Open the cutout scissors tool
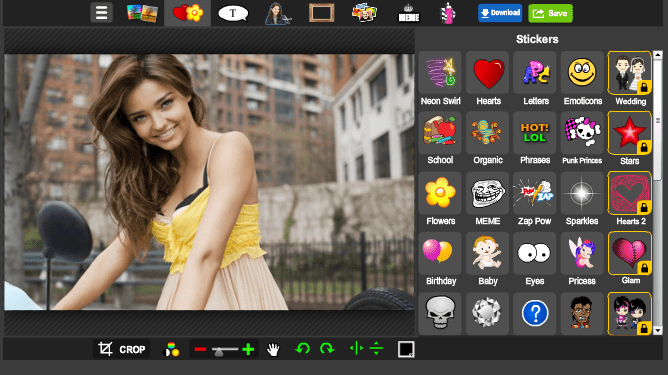This screenshot has height=375, width=668. coord(277,13)
